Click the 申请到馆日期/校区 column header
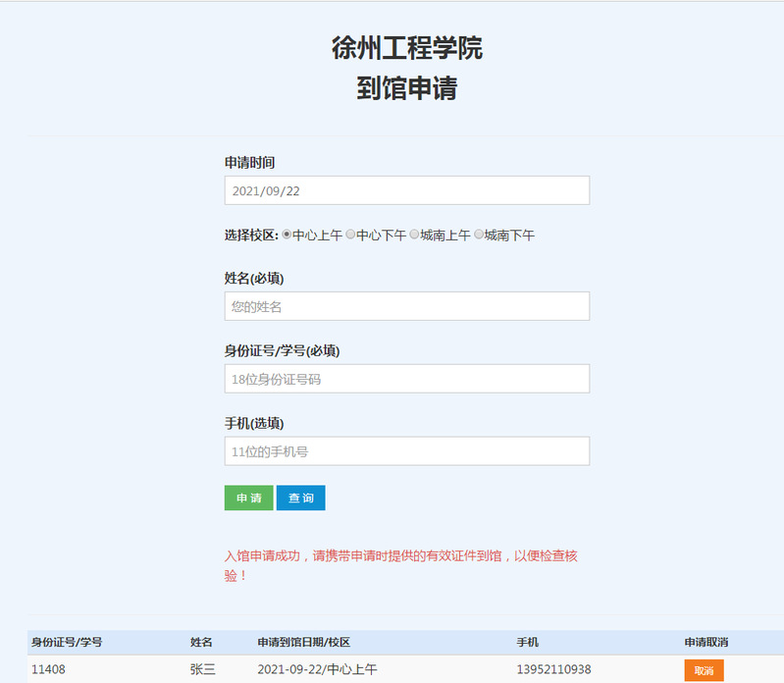This screenshot has height=683, width=784. tap(303, 643)
